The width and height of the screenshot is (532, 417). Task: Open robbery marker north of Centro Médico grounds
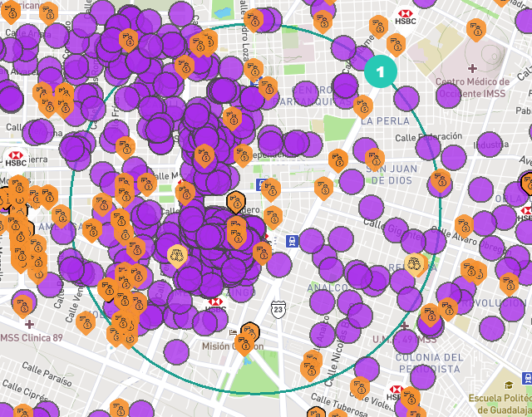pos(476,30)
